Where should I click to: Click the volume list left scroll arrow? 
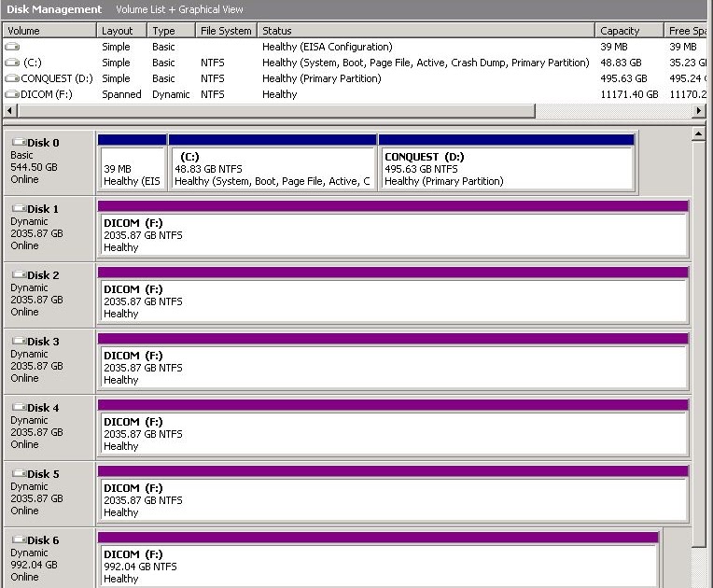coord(10,110)
